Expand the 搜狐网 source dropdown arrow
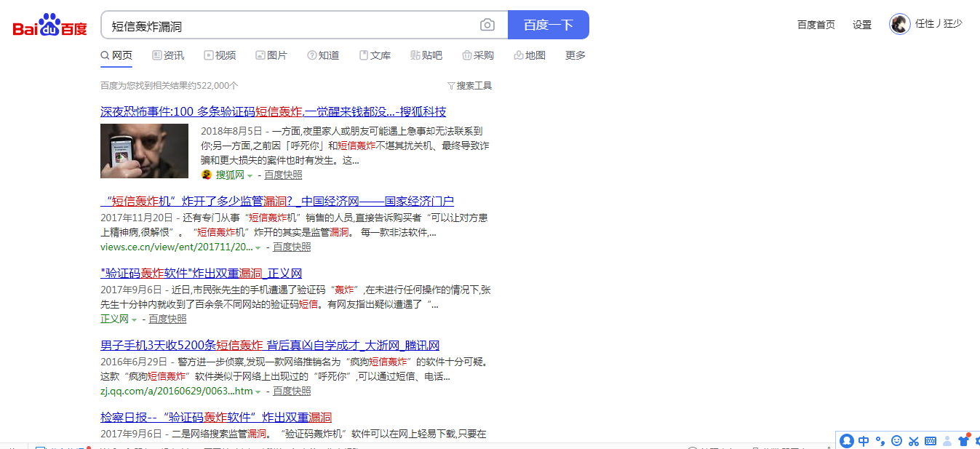 tap(250, 176)
